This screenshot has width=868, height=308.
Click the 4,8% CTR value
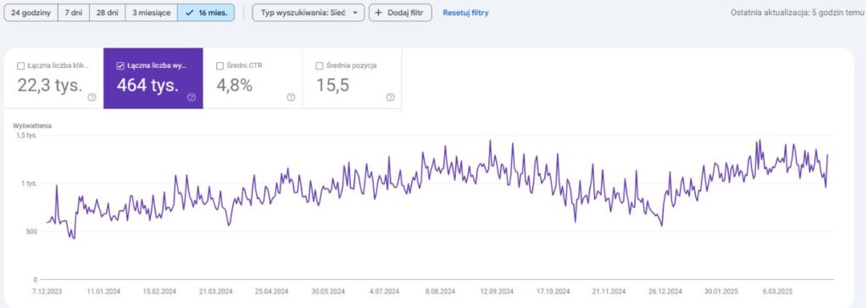[x=234, y=86]
